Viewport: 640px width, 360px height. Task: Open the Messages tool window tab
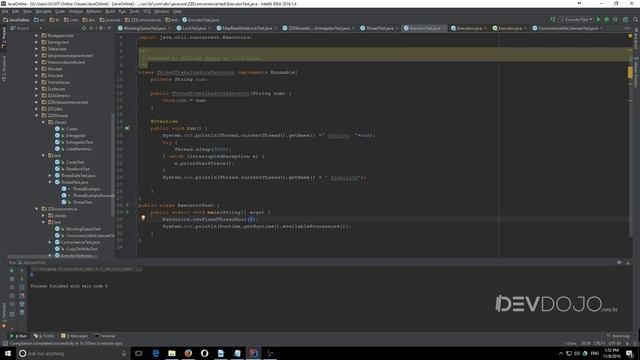click(x=74, y=336)
